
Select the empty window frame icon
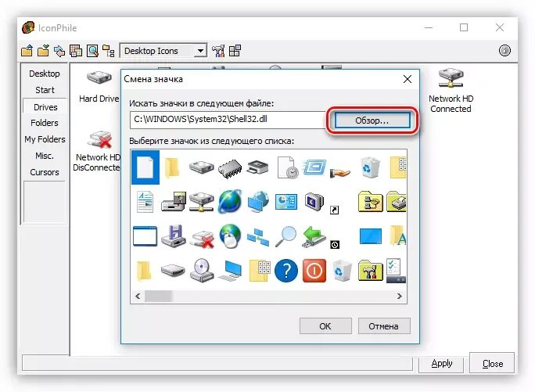[145, 236]
